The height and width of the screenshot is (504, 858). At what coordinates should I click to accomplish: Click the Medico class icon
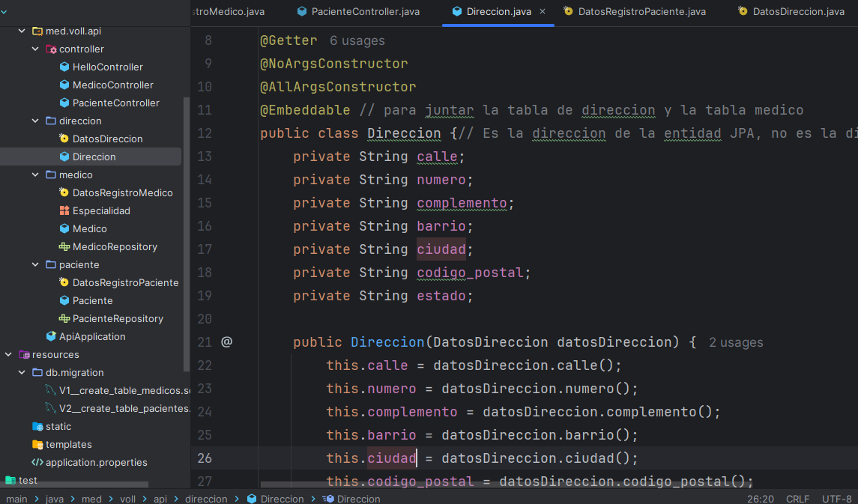pyautogui.click(x=64, y=228)
